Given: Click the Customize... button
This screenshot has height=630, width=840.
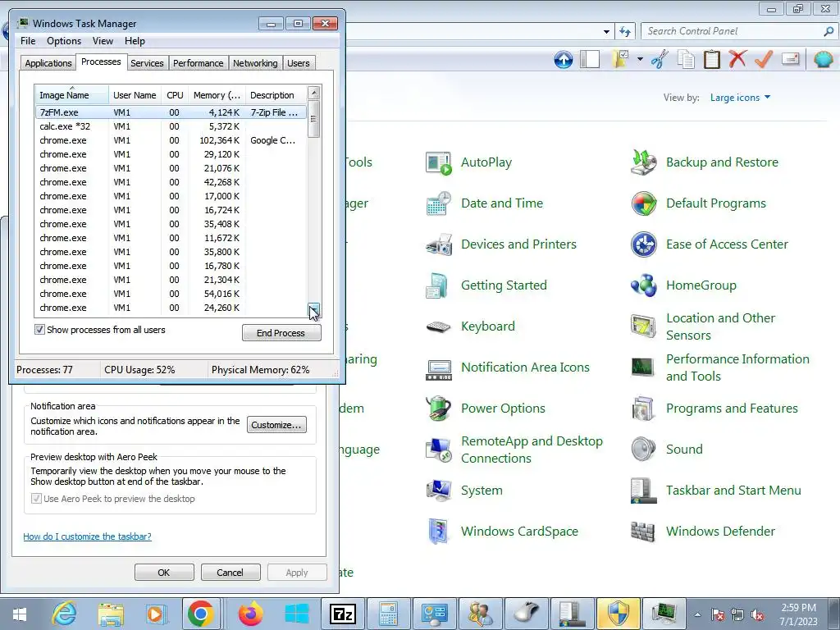Looking at the screenshot, I should click(276, 425).
